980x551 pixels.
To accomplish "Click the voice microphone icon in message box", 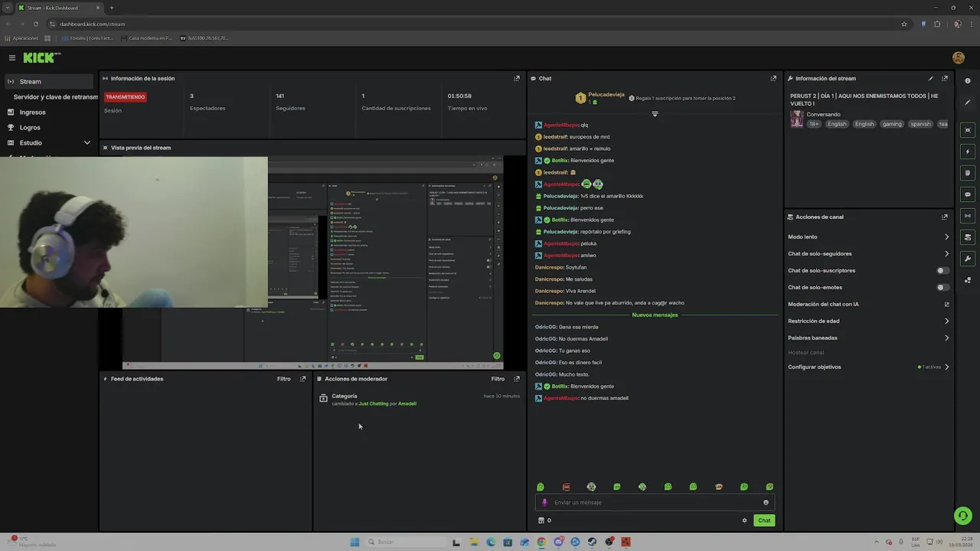I will point(544,503).
